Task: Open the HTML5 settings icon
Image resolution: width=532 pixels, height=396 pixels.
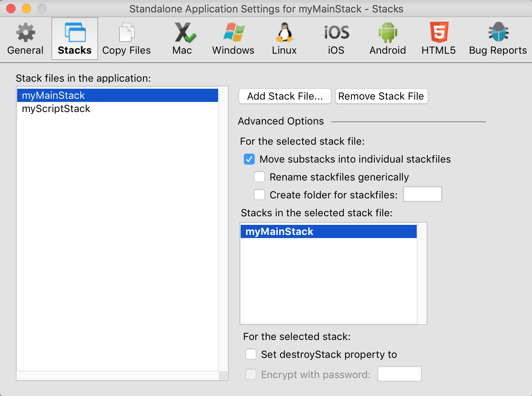Action: click(x=439, y=33)
